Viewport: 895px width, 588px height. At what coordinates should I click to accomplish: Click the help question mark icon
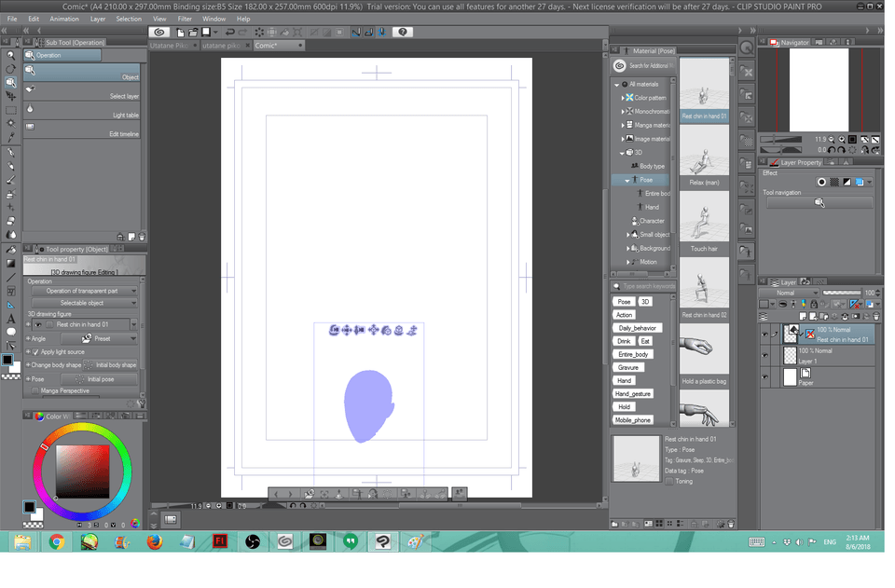tap(403, 32)
